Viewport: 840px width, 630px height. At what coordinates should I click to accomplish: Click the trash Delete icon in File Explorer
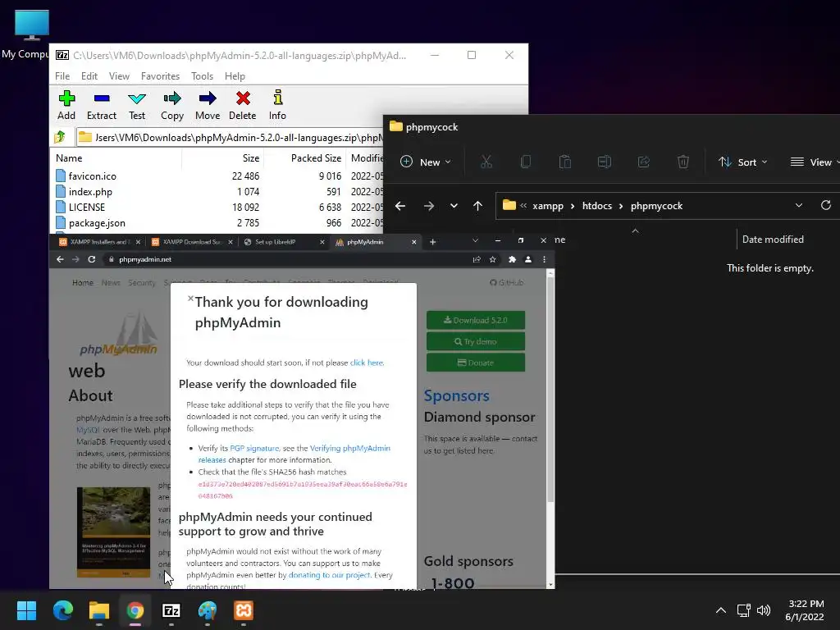683,162
